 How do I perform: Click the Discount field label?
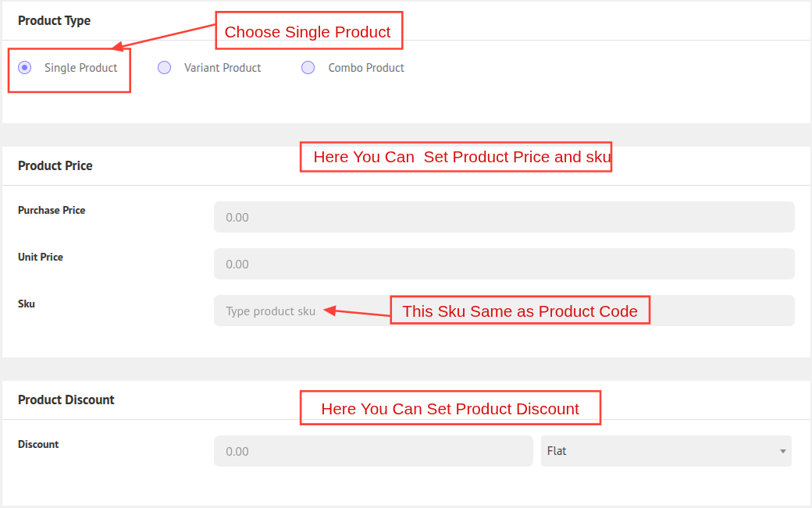coord(38,444)
